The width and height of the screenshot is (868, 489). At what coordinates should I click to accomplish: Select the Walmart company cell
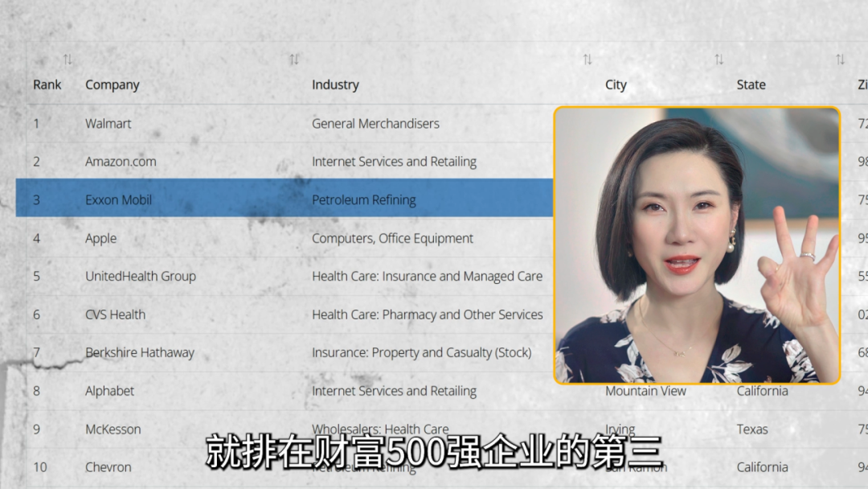pos(108,124)
